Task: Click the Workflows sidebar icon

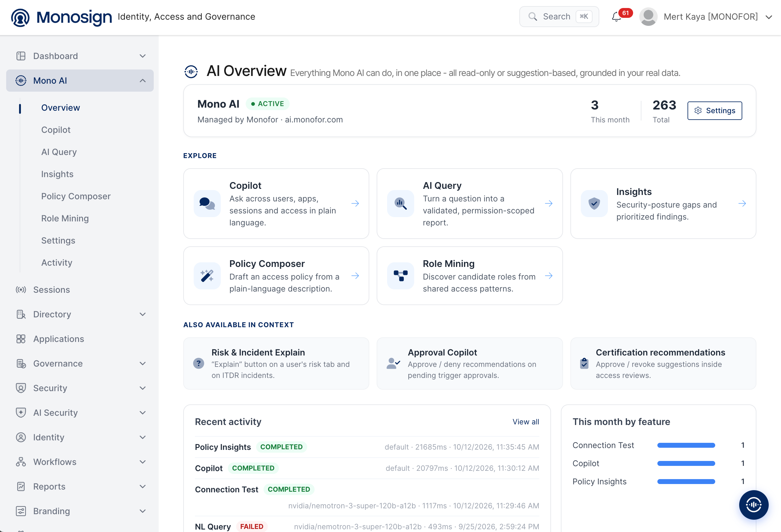Action: coord(21,462)
